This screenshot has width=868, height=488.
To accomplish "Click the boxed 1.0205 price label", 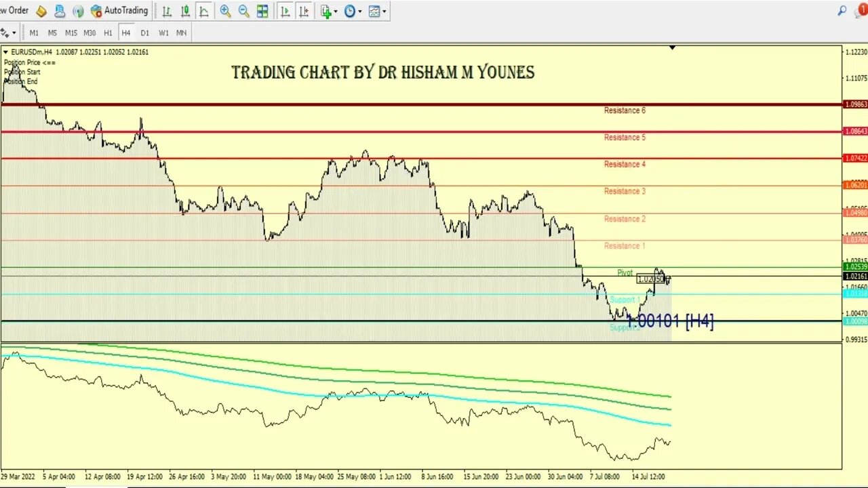I will point(651,279).
